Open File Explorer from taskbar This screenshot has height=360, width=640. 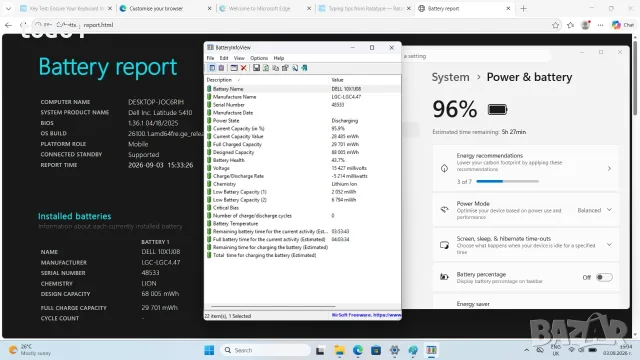(x=339, y=350)
